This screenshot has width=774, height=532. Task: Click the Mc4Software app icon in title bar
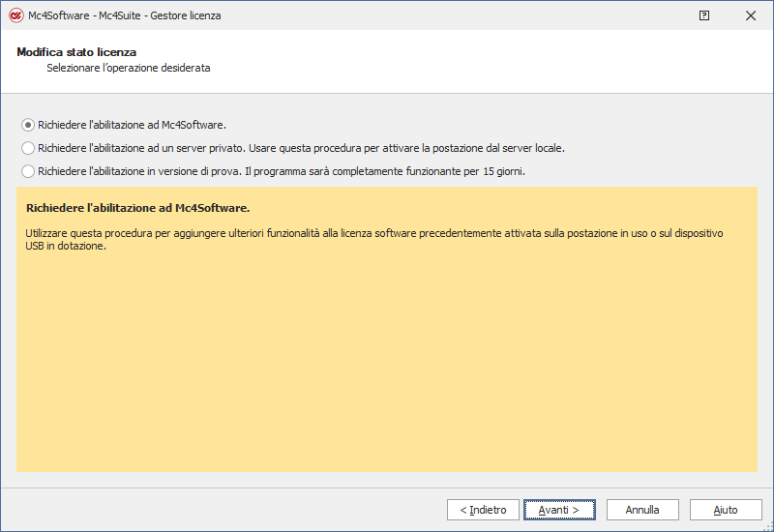click(15, 15)
